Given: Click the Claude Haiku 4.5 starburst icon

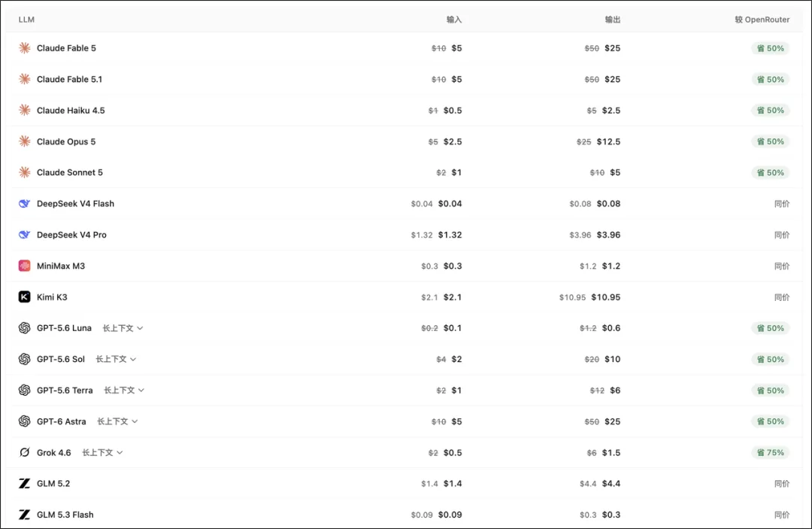Looking at the screenshot, I should pos(24,111).
